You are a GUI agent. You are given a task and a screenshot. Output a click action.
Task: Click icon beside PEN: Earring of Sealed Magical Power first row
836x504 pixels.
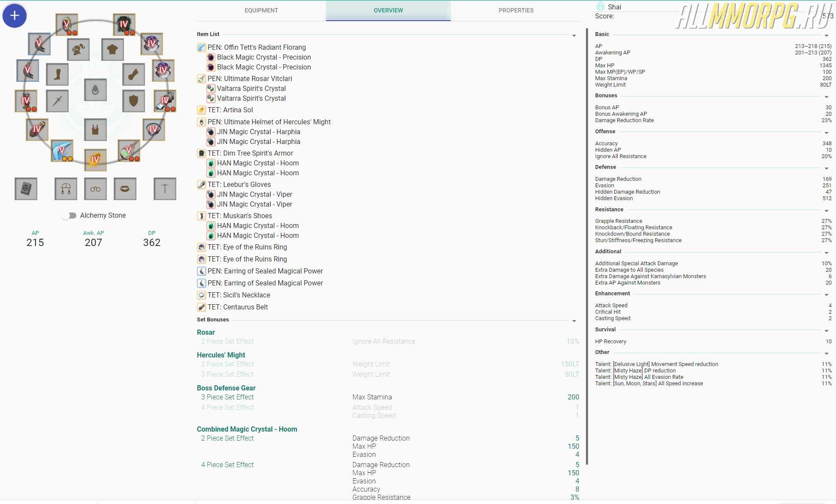(201, 271)
